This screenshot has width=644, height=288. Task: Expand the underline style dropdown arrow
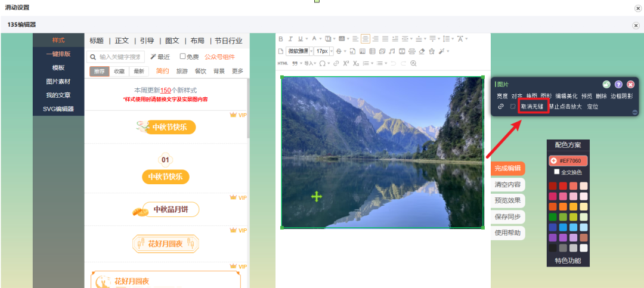(x=307, y=39)
